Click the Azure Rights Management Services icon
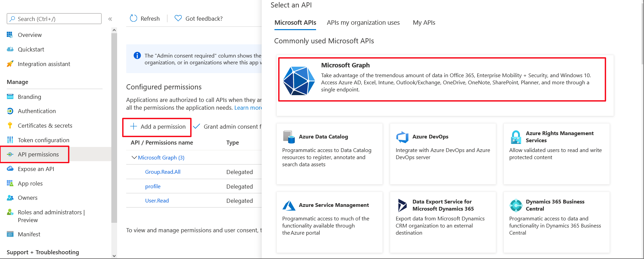This screenshot has width=644, height=259. [516, 137]
